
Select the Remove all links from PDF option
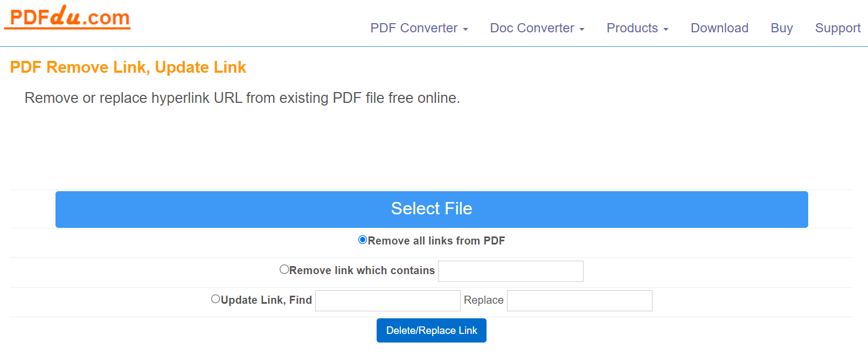pyautogui.click(x=362, y=240)
